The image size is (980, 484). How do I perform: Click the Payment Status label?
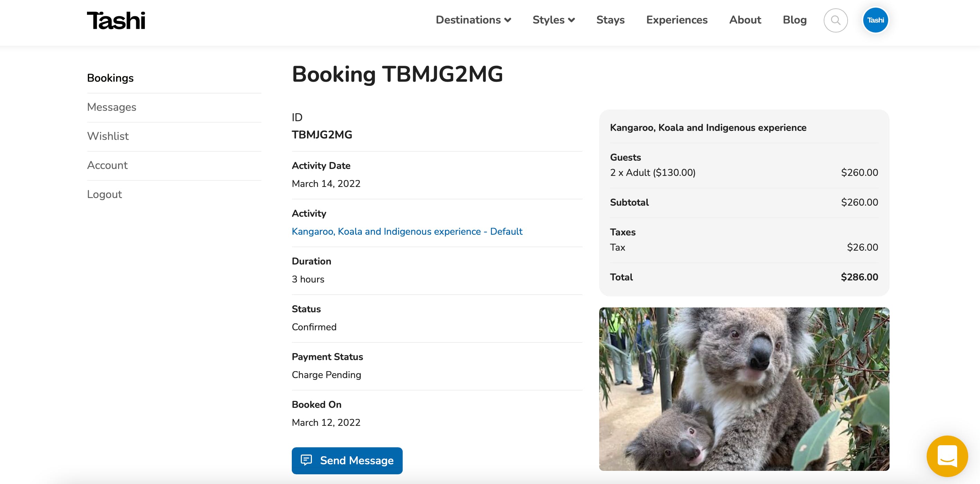point(327,357)
